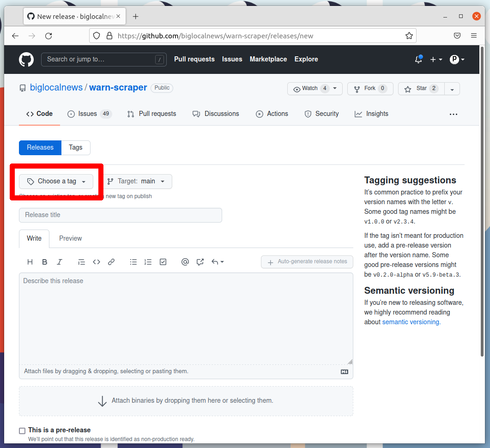Check This is a pre-release box

(x=22, y=431)
